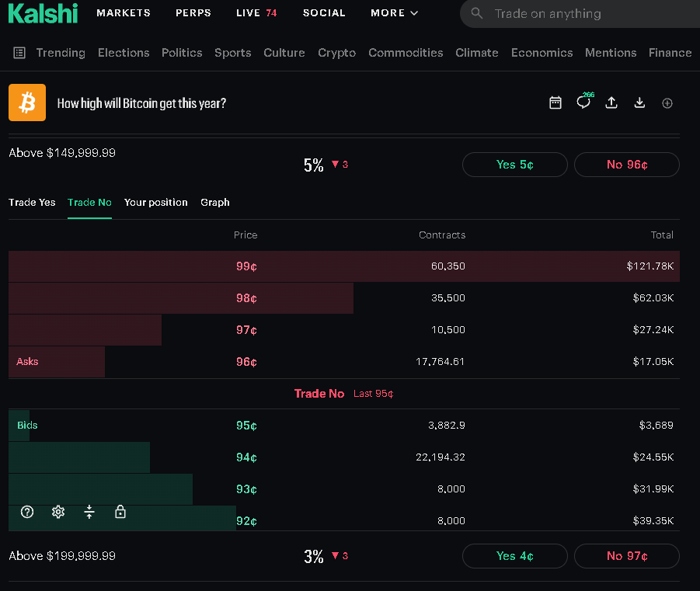Select the 94¢ bid price
Screen dimensions: 700x591
click(x=246, y=457)
